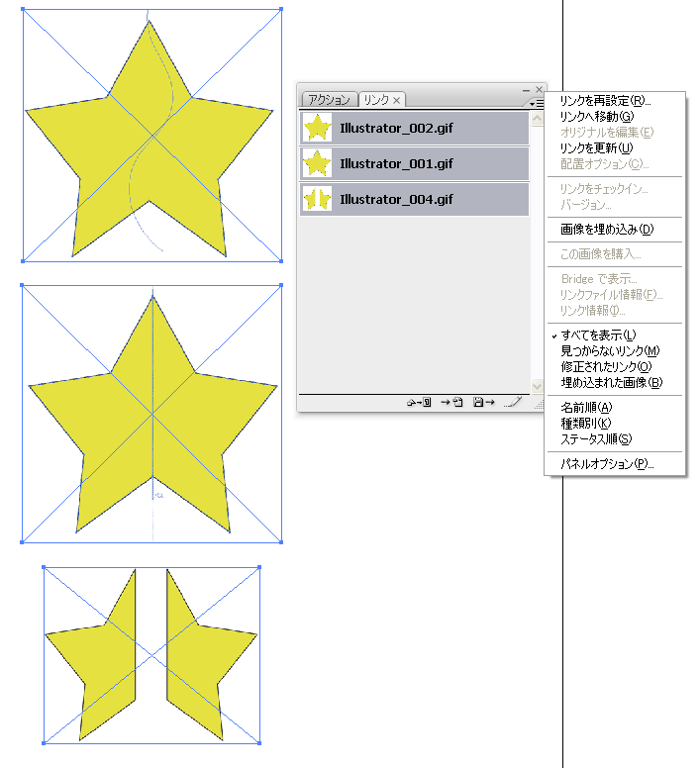Screen dimensions: 700x768
Task: Choose 見つからないリンク(M) filter
Action: click(610, 351)
